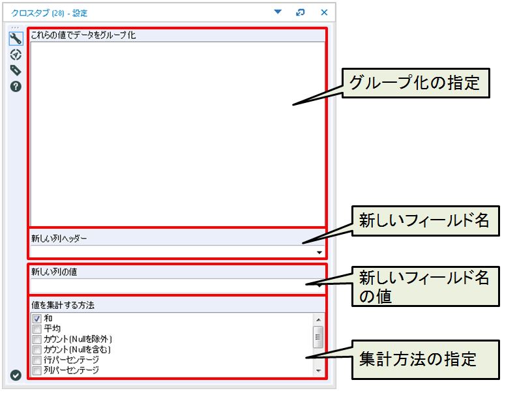Screen dimensions: 532x393
Task: Enable the 平均 checkbox
Action: 37,329
